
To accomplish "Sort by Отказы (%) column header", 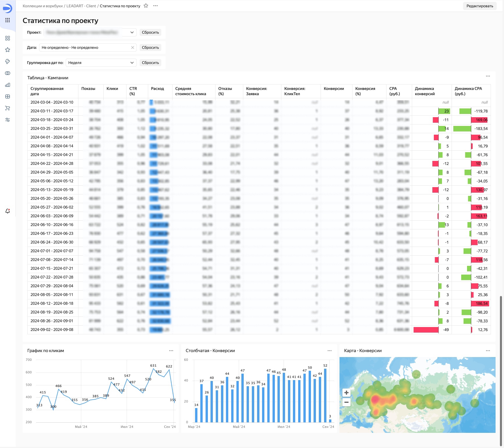I will tap(229, 91).
